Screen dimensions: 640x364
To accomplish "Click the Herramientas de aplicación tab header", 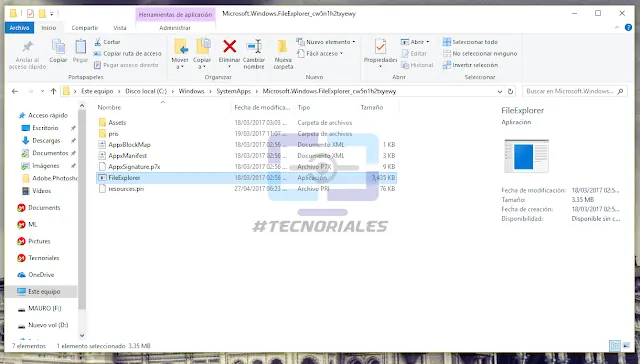I will [176, 15].
